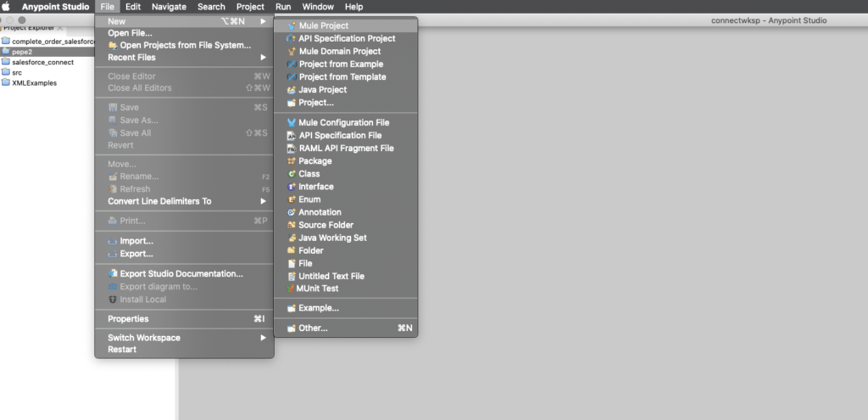Click the Annotation icon
The width and height of the screenshot is (868, 420).
click(x=292, y=212)
